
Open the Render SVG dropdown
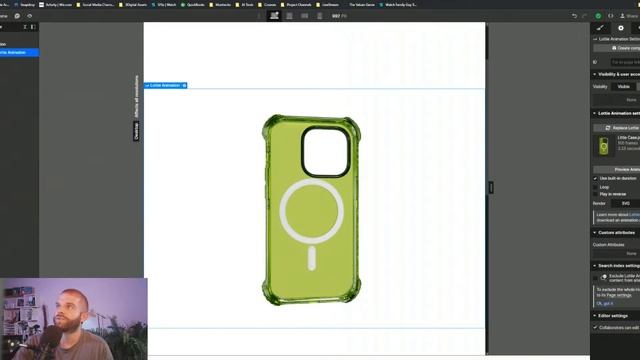coord(626,203)
